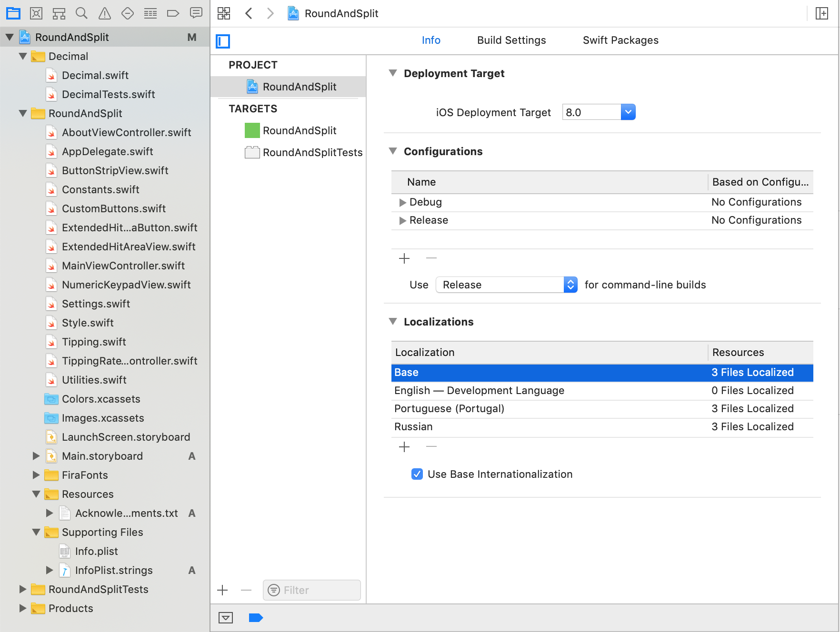Image resolution: width=840 pixels, height=632 pixels.
Task: Toggle the debug area button
Action: [226, 618]
